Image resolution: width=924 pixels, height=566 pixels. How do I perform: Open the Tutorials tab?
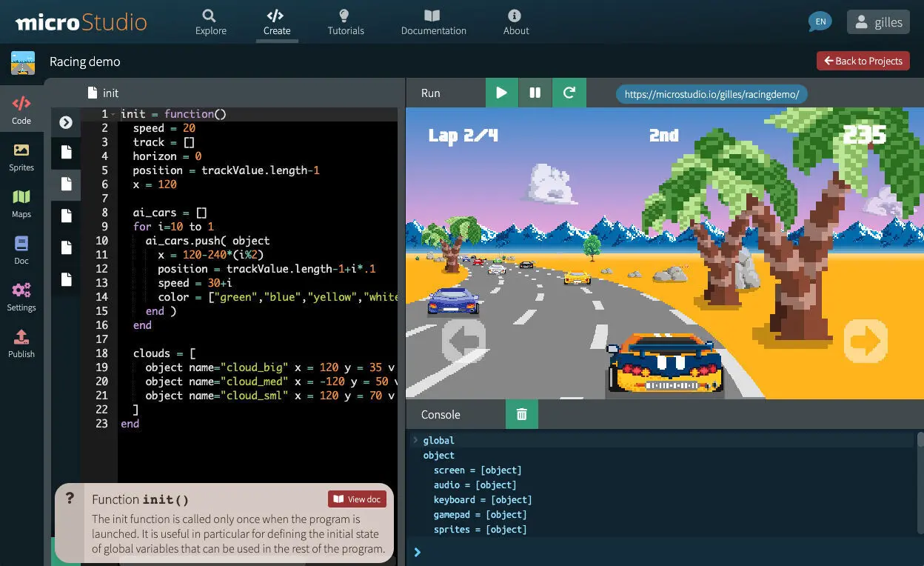coord(346,22)
